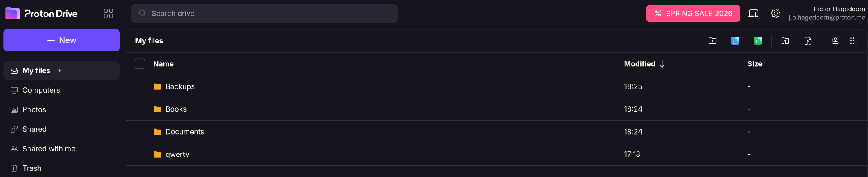Create a new Proton document
This screenshot has height=177, width=868.
tap(735, 41)
